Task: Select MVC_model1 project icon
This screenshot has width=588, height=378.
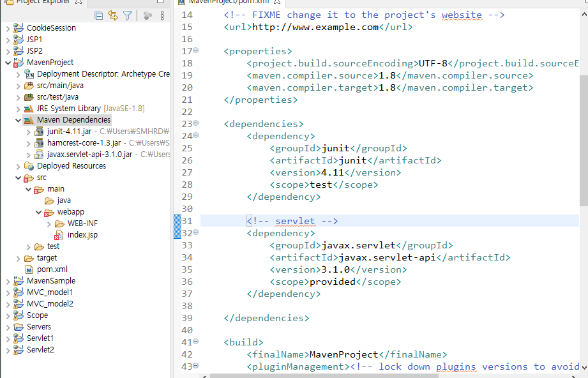Action: (19, 292)
